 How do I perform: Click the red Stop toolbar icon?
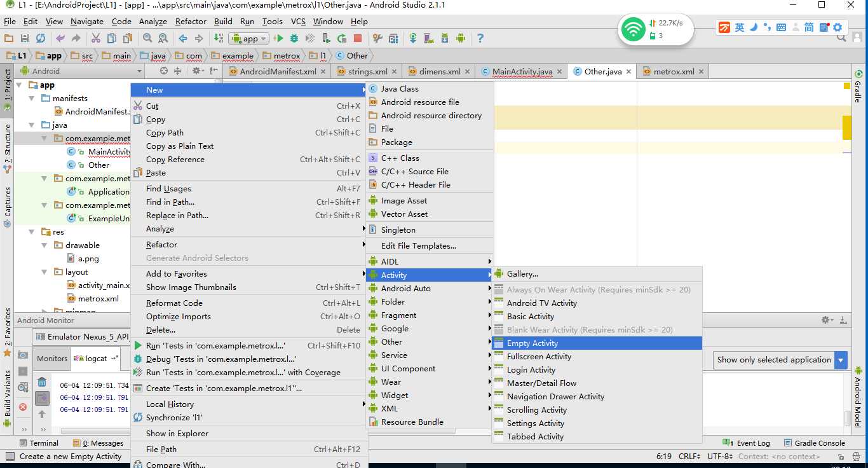click(x=358, y=38)
